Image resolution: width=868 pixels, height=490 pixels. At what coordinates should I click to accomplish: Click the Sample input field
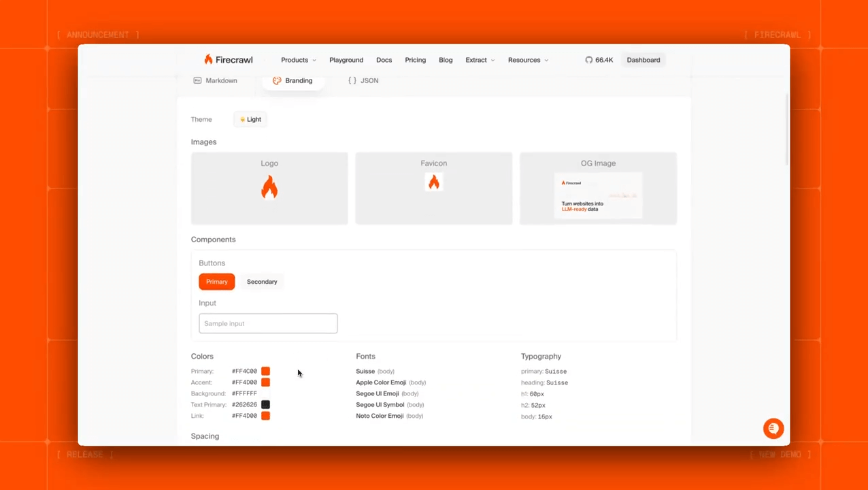tap(268, 323)
